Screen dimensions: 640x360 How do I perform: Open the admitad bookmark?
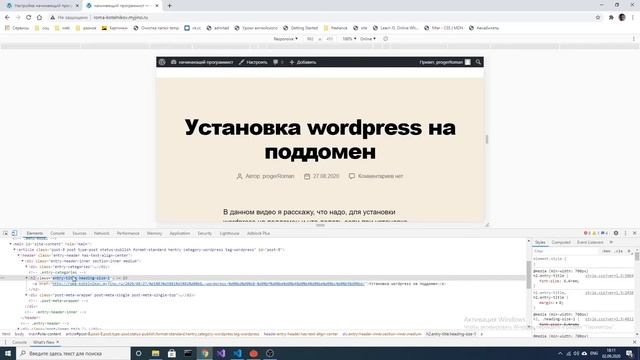218,28
